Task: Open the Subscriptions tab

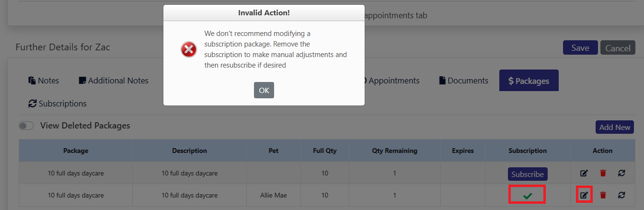Action: coord(57,104)
